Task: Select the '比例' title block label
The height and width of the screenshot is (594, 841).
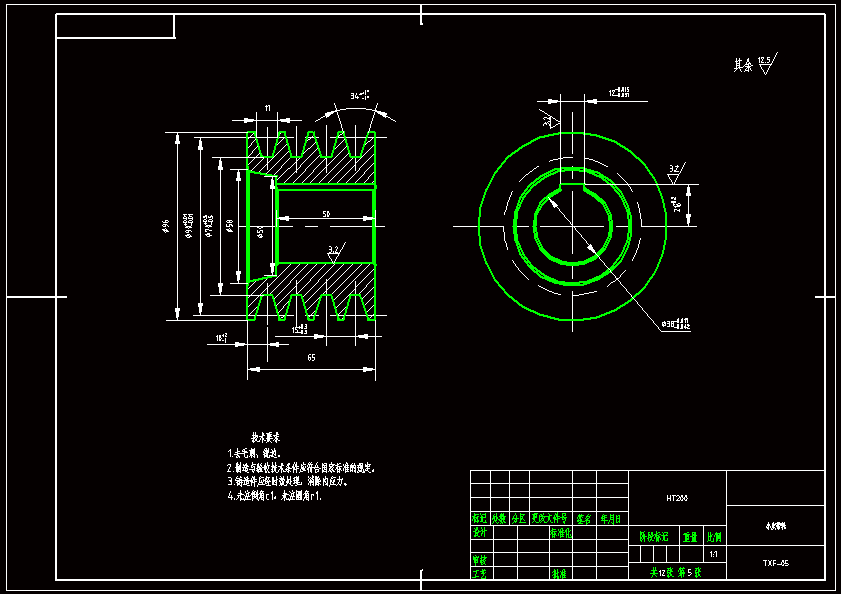Action: click(714, 537)
